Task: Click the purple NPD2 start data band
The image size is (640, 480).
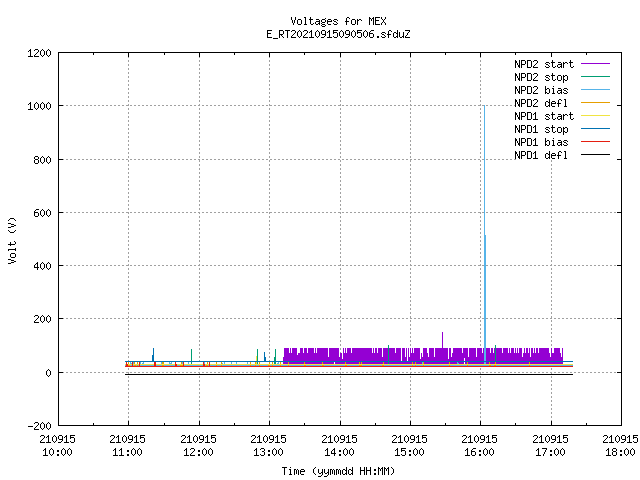Action: pos(423,356)
